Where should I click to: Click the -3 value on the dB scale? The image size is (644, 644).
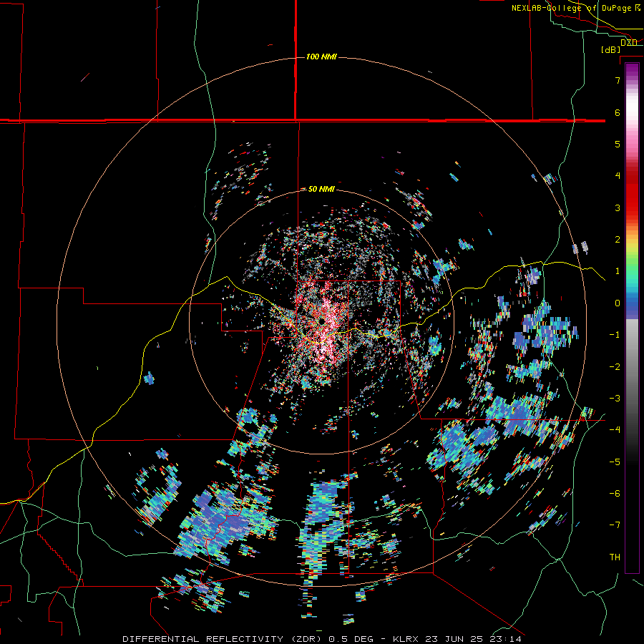[x=615, y=398]
